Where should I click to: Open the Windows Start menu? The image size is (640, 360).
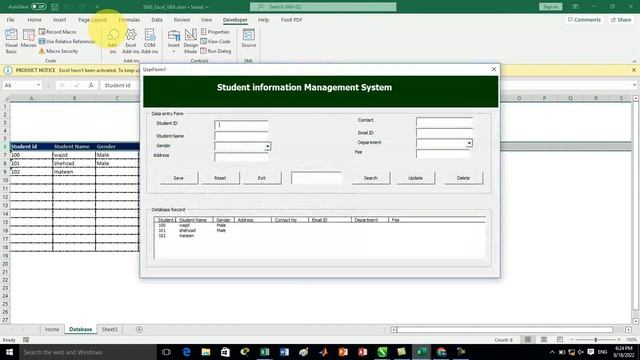pyautogui.click(x=9, y=352)
